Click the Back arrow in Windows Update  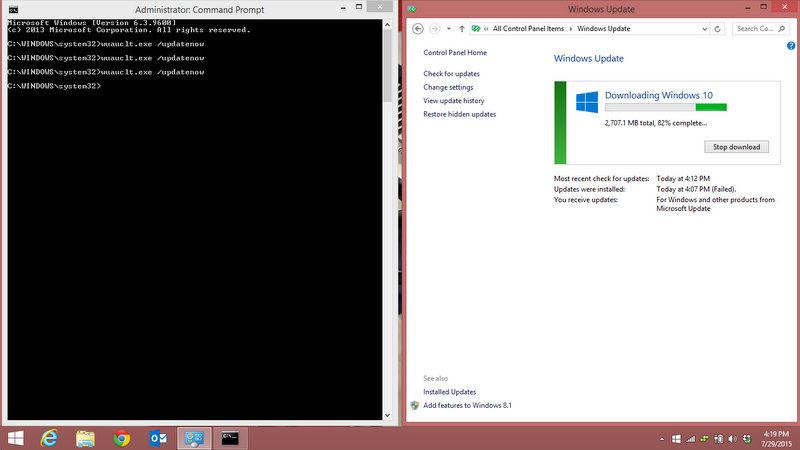click(418, 29)
